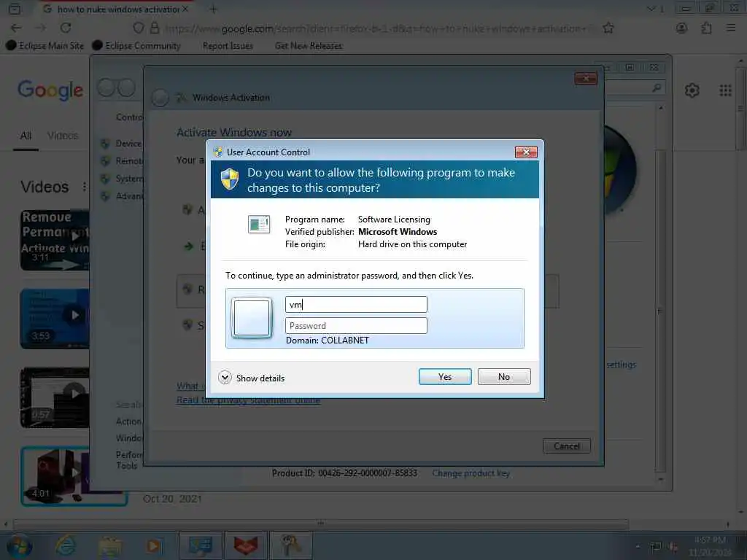The height and width of the screenshot is (560, 747).
Task: Click the Password input field
Action: coord(356,326)
